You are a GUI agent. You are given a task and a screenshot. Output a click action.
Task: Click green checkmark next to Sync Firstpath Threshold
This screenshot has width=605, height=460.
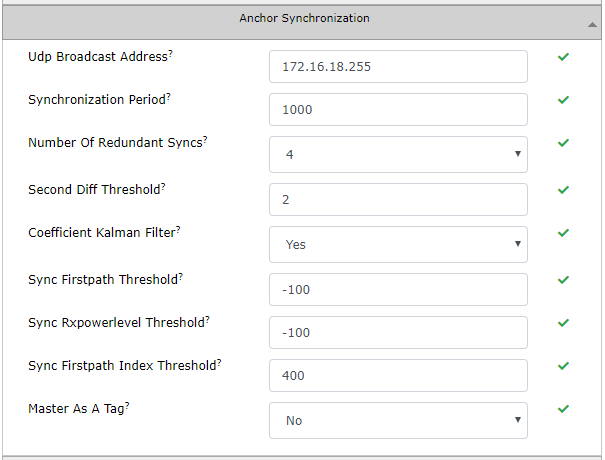[563, 280]
